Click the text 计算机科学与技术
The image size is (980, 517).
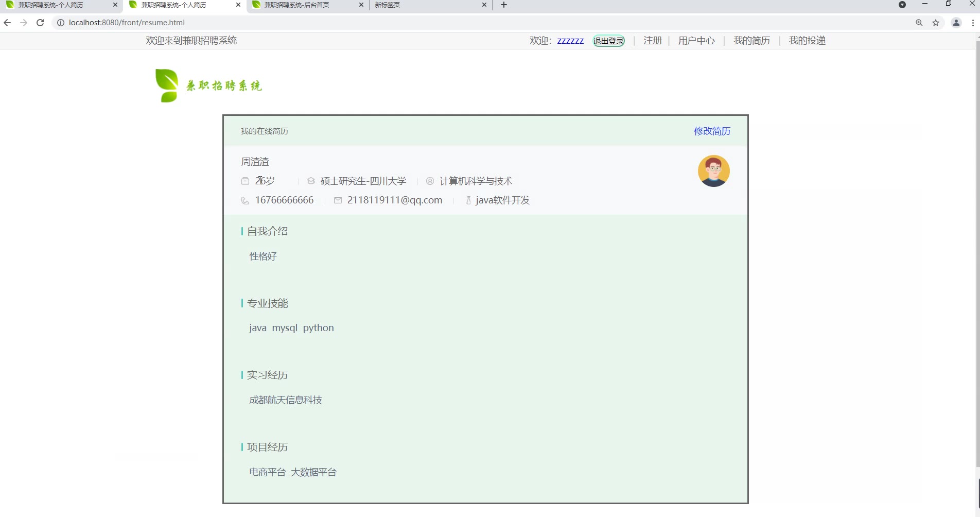pos(476,181)
